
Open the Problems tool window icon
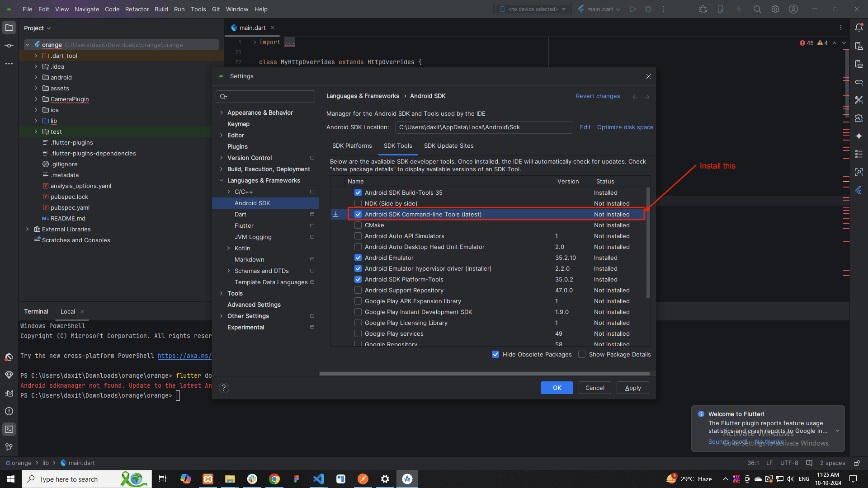click(9, 411)
